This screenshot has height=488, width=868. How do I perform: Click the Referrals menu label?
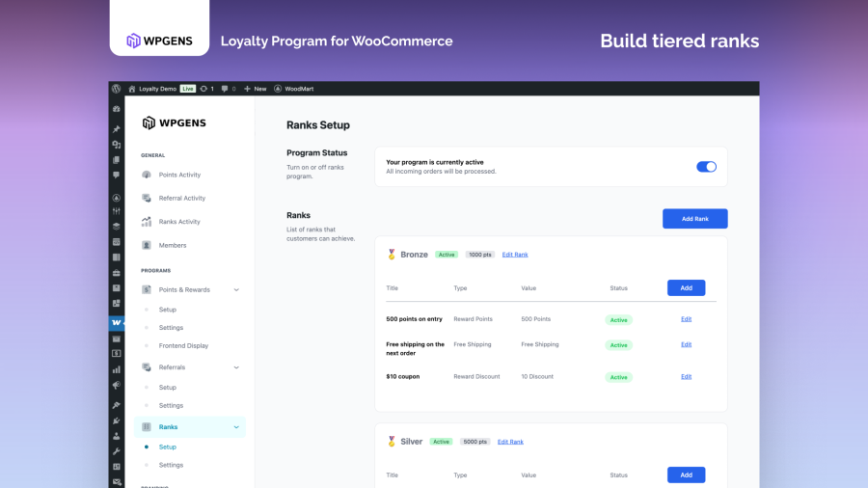(172, 367)
